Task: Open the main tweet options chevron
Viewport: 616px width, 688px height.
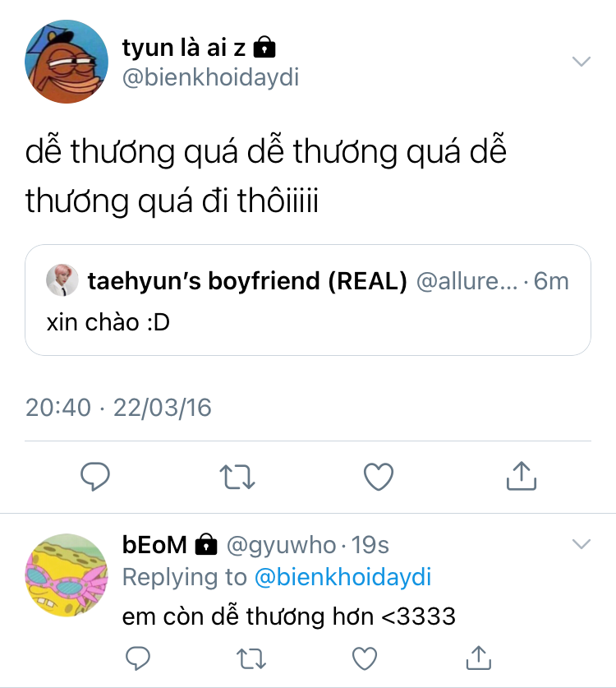Action: click(x=582, y=61)
